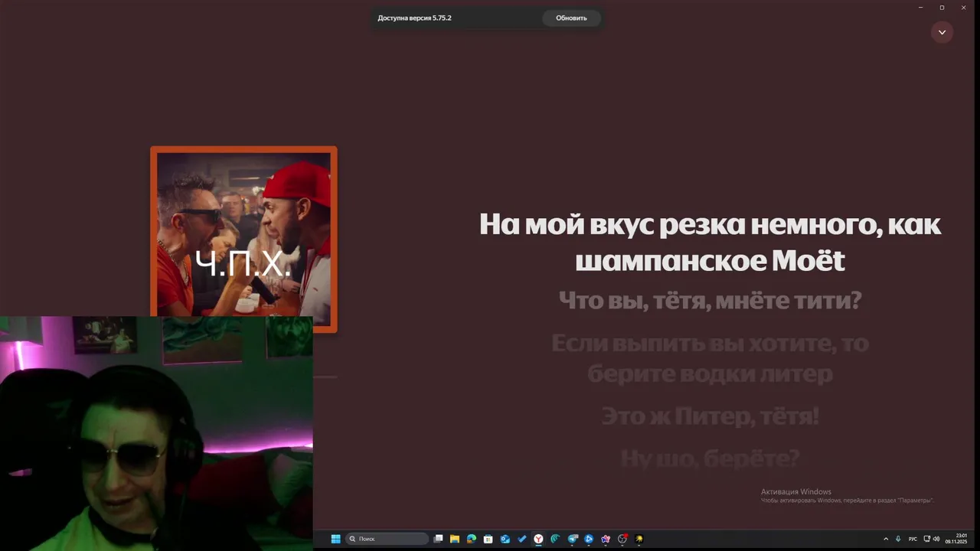Jump to lyric line 'Что вы, тётя, мнёте тити?'
The width and height of the screenshot is (980, 551).
coord(710,301)
